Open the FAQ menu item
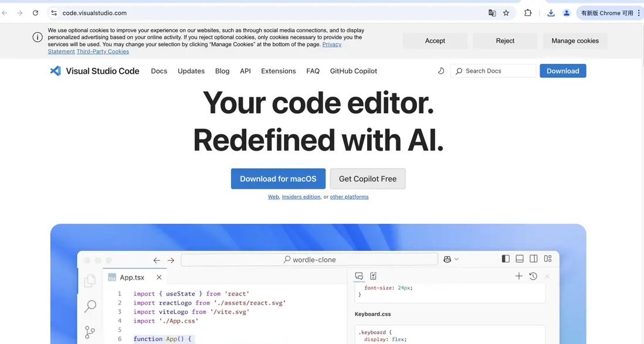644x344 pixels. [x=313, y=71]
